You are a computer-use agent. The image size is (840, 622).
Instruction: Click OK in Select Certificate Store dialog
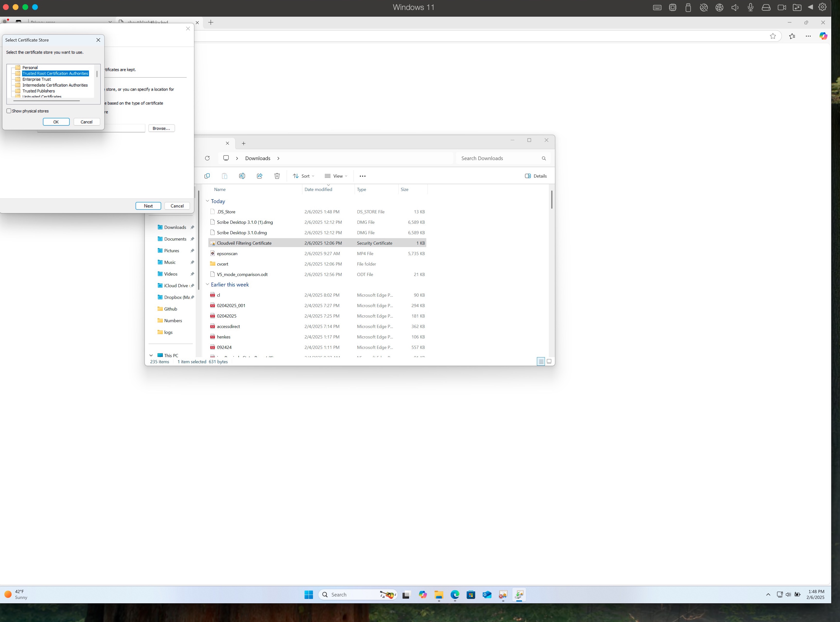click(x=56, y=122)
